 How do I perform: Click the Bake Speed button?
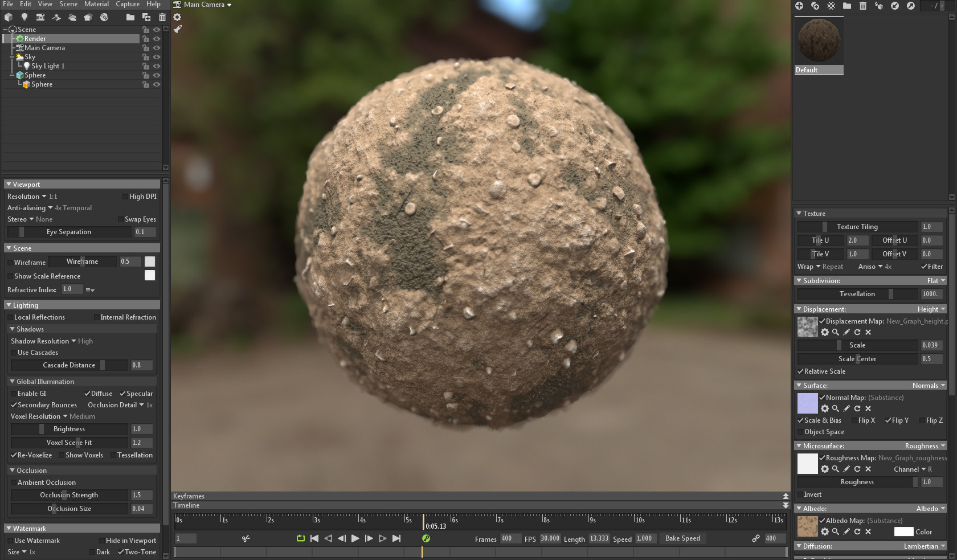[682, 538]
